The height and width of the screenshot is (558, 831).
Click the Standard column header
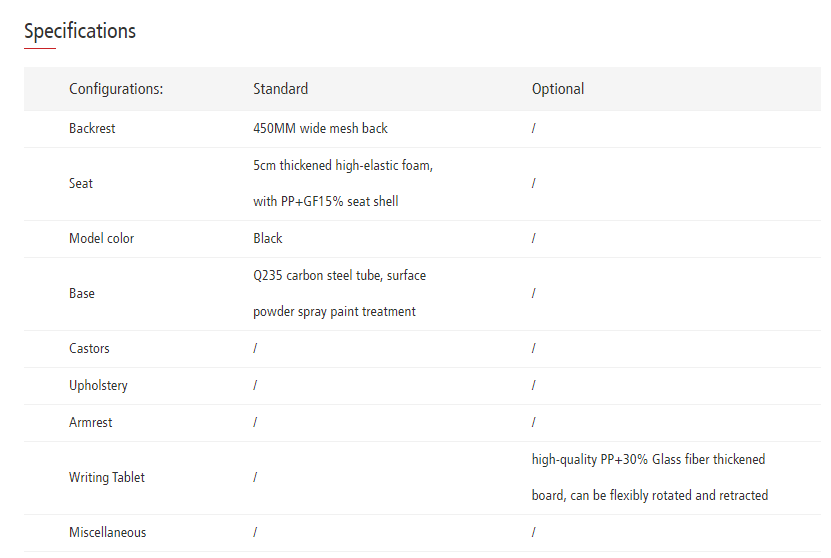click(x=280, y=89)
